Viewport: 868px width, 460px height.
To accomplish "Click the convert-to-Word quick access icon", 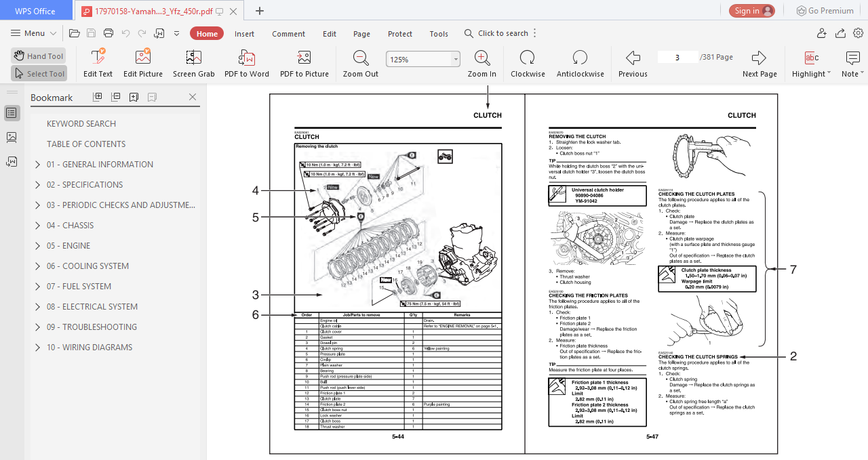I will pyautogui.click(x=159, y=33).
